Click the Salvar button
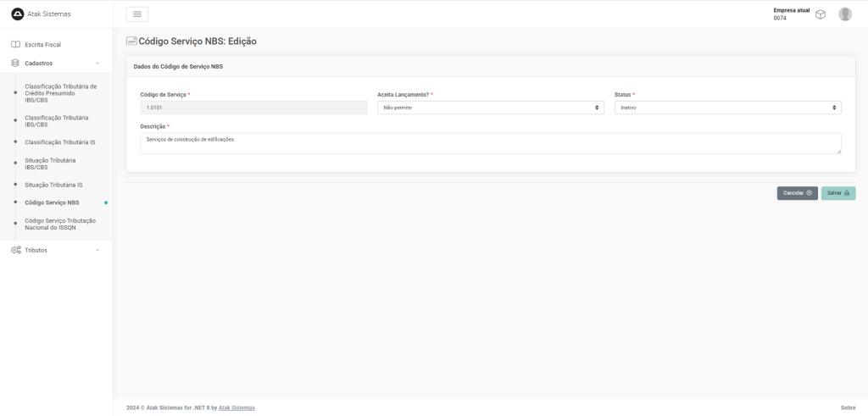 tap(837, 193)
